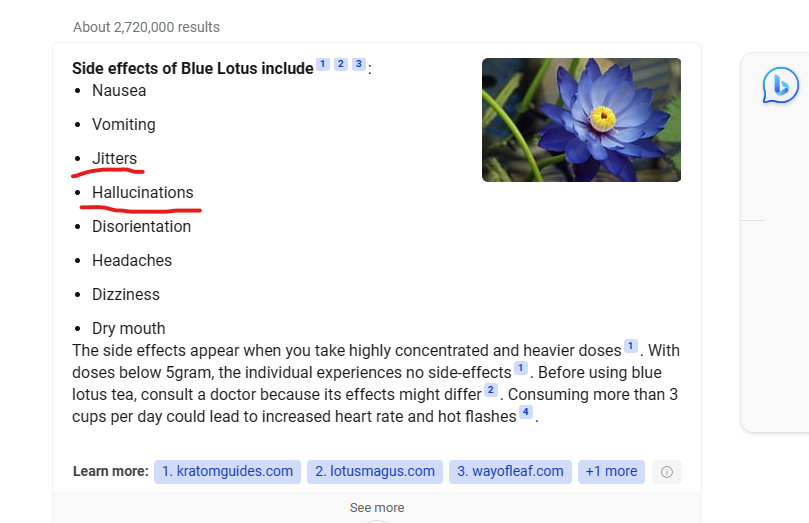Click the info icon beside +1 more
Image resolution: width=809 pixels, height=523 pixels.
667,471
